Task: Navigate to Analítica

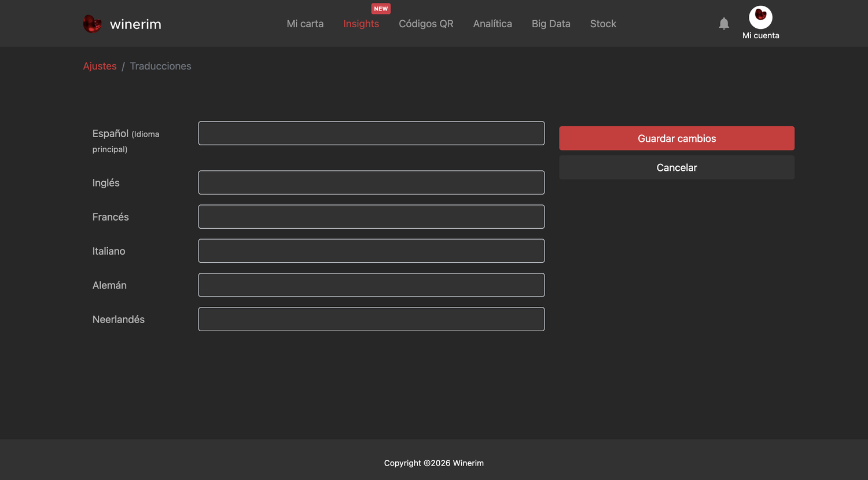Action: (492, 24)
